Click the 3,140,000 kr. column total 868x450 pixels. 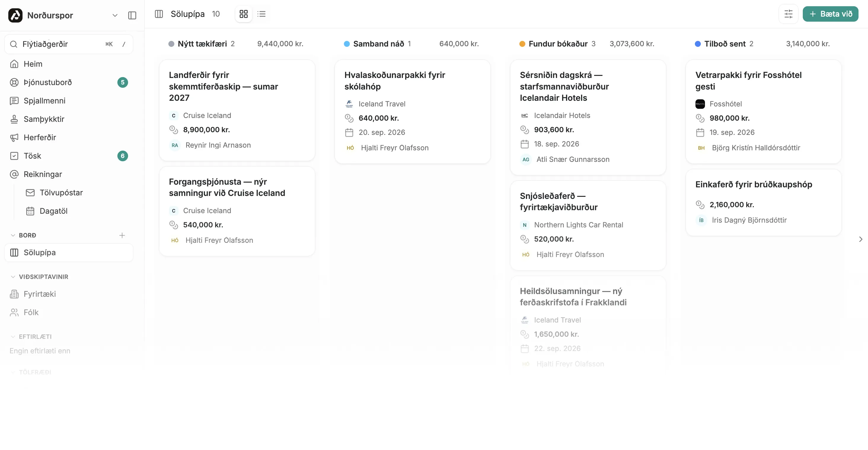point(808,44)
